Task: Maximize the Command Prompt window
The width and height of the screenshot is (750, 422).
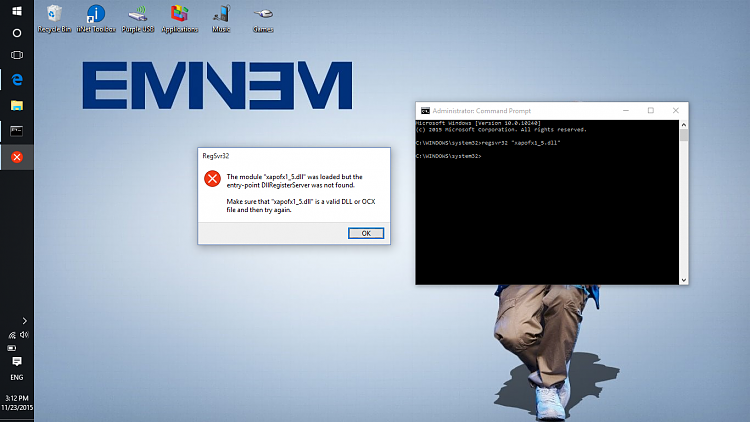Action: point(651,111)
